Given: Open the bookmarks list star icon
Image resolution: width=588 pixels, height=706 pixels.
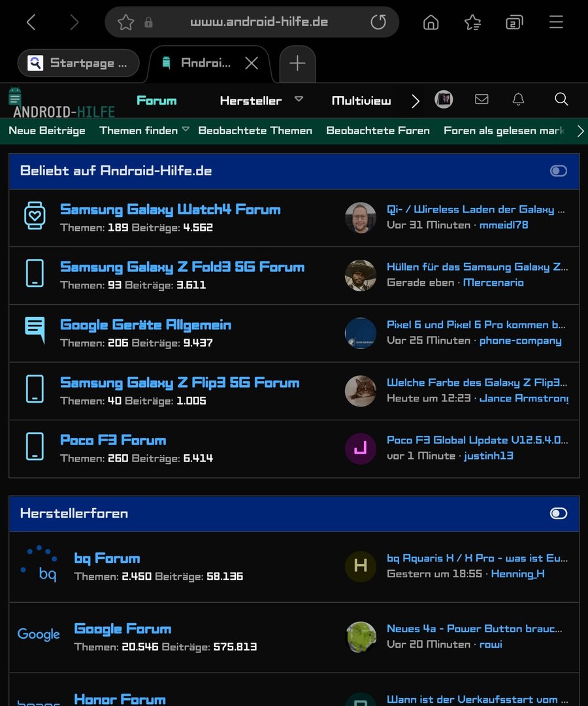Looking at the screenshot, I should tap(472, 22).
